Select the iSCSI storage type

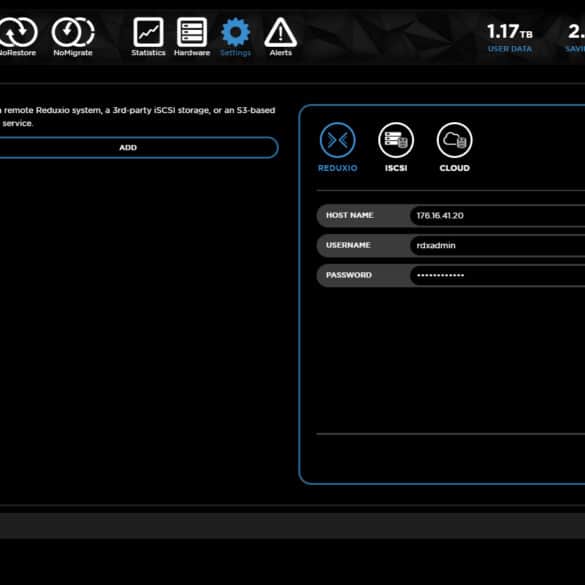tap(396, 147)
